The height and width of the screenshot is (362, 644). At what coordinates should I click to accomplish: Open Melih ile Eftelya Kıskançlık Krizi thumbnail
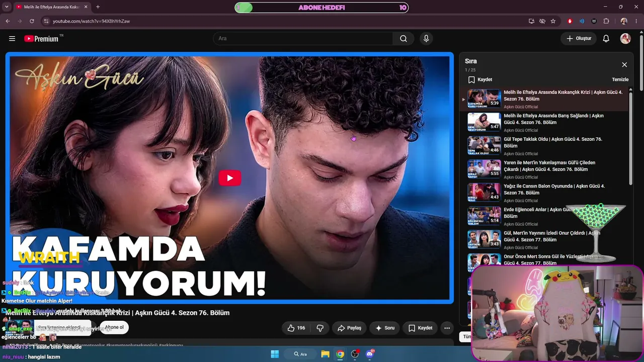[x=484, y=99]
